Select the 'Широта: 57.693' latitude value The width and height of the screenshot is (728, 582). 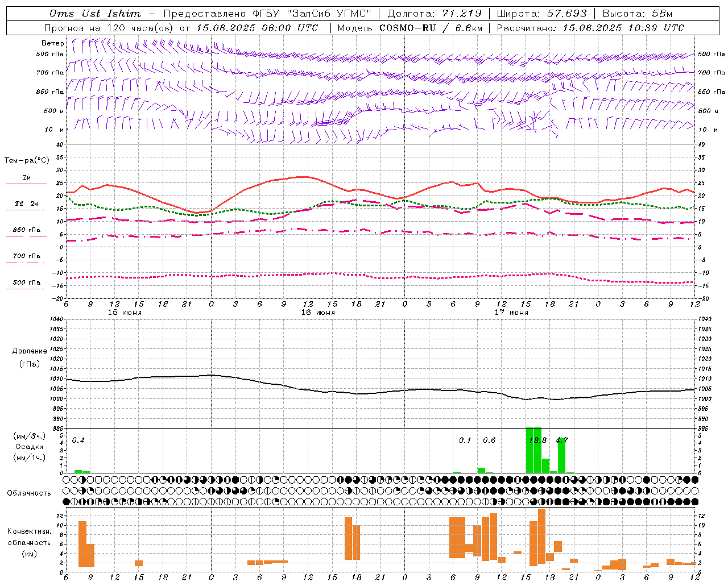pos(541,14)
